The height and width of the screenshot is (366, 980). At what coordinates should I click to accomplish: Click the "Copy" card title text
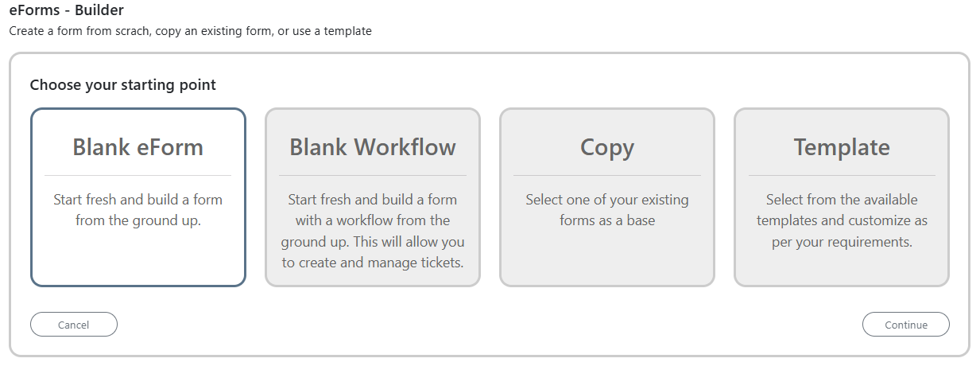pyautogui.click(x=607, y=148)
